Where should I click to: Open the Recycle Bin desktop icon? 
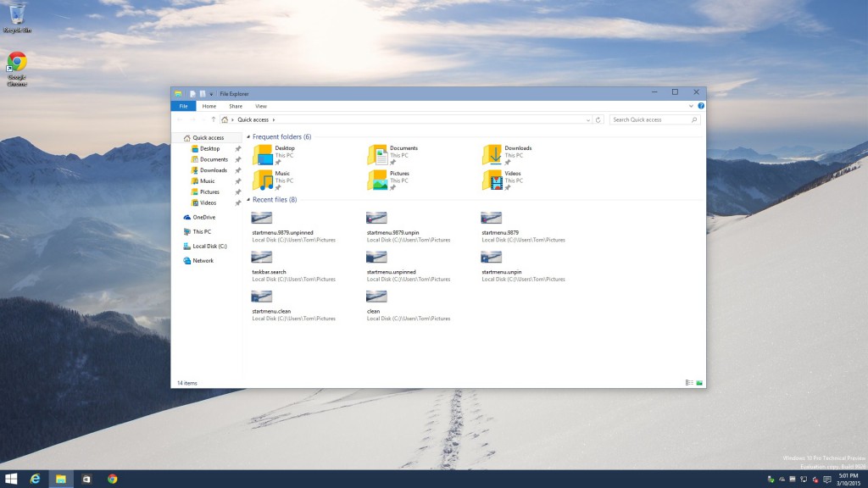click(17, 17)
